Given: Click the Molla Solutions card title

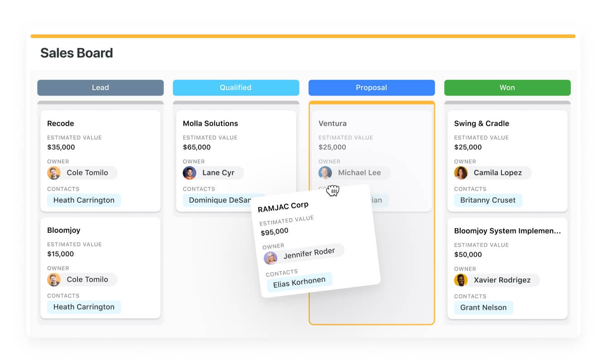Looking at the screenshot, I should [210, 124].
